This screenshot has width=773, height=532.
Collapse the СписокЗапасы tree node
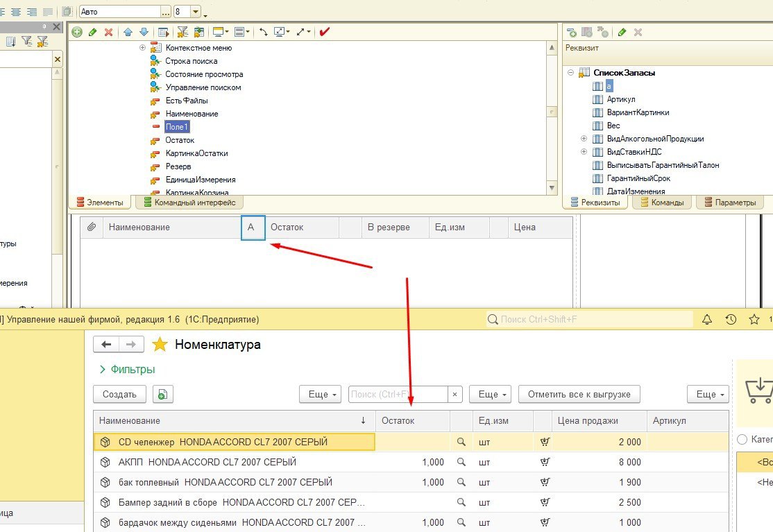coord(570,72)
